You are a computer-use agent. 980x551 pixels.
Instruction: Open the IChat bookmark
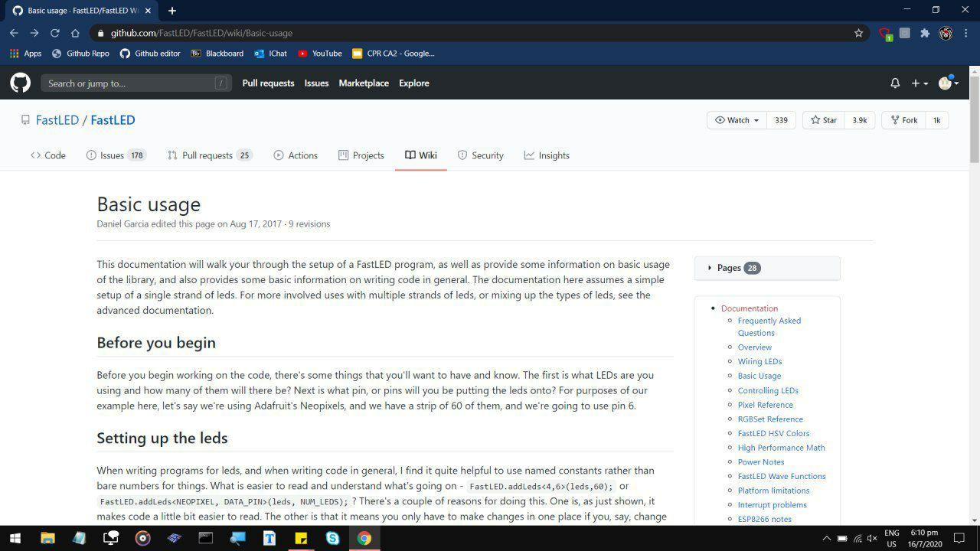(270, 54)
